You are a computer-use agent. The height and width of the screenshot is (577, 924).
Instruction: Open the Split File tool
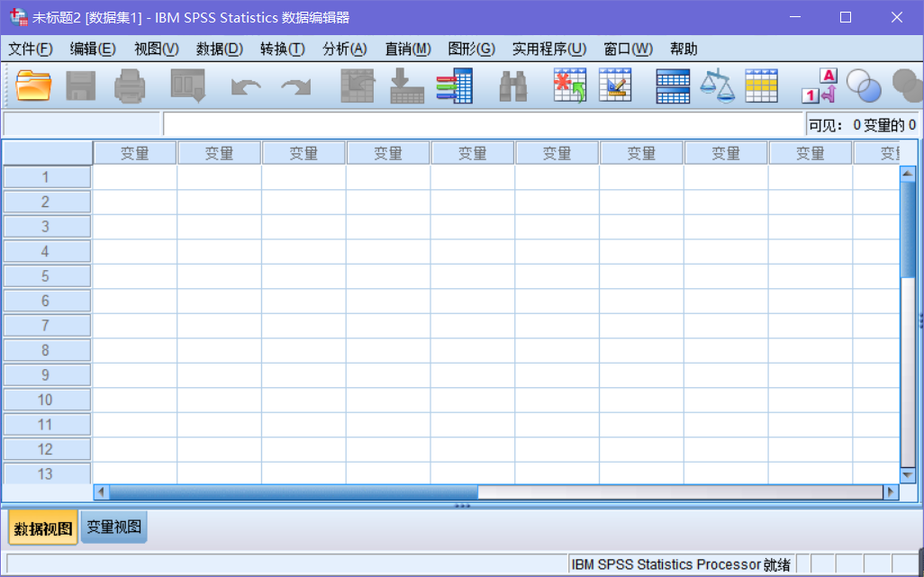tap(671, 86)
